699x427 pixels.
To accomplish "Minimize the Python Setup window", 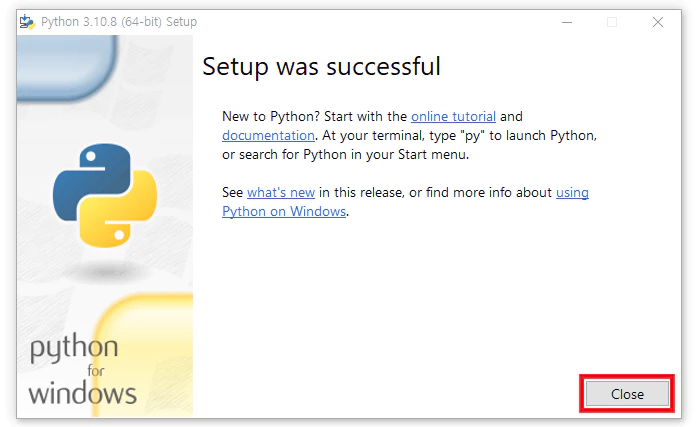I will (x=567, y=22).
